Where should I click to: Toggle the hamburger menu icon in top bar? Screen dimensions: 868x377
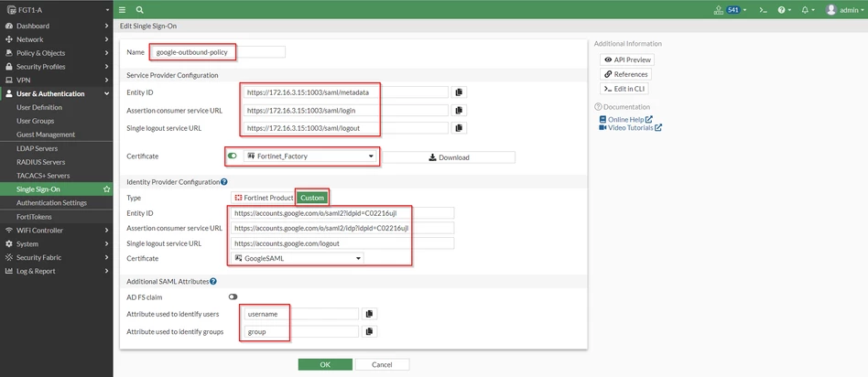(122, 10)
